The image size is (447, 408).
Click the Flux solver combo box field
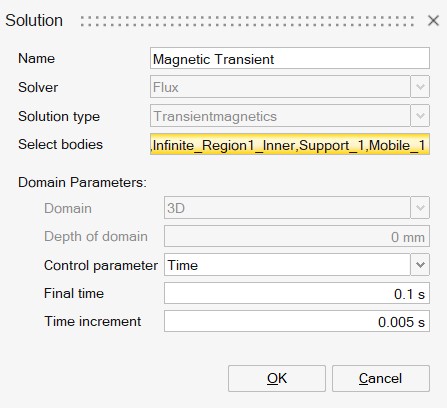280,87
